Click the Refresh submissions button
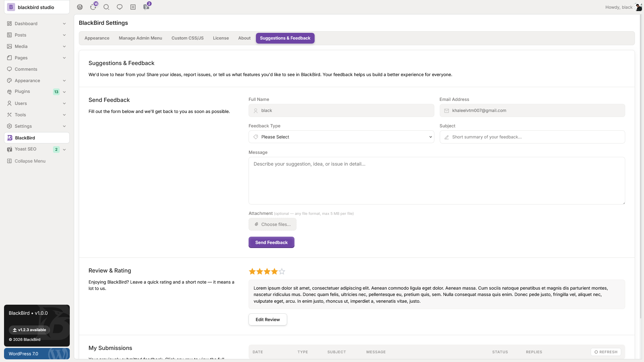Image resolution: width=644 pixels, height=362 pixels. (606, 352)
